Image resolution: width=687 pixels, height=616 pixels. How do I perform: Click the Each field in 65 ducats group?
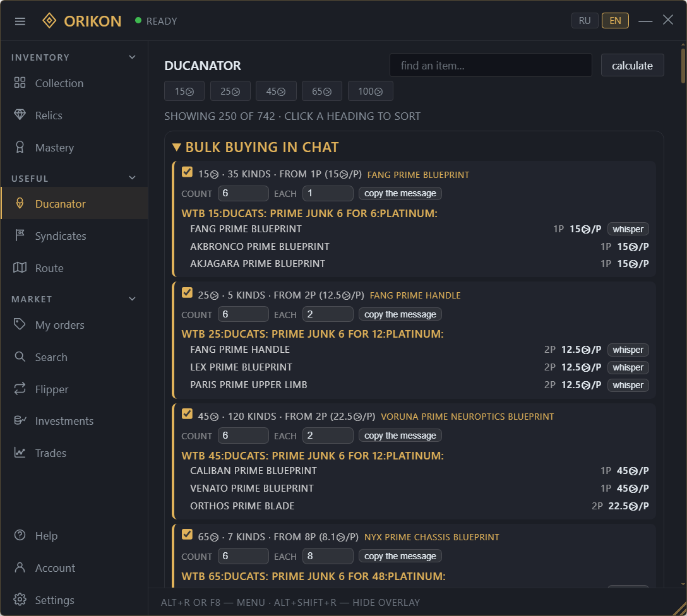pos(328,556)
